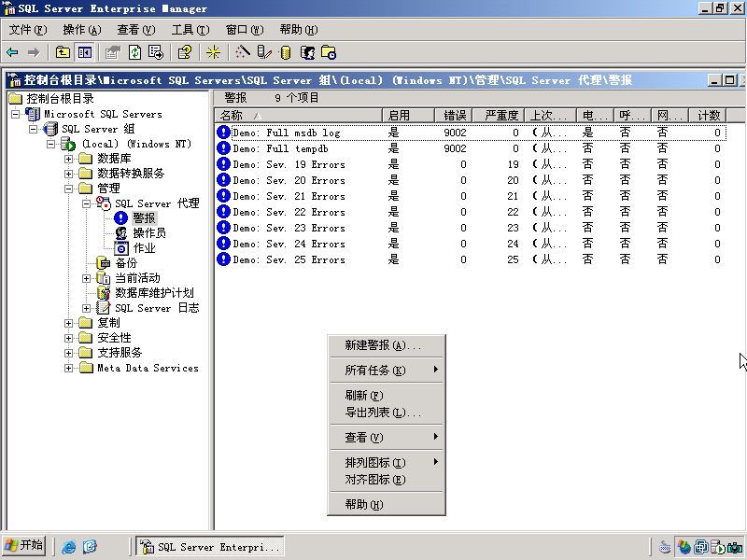Collapse the Microsoft SQL Servers node

click(16, 114)
